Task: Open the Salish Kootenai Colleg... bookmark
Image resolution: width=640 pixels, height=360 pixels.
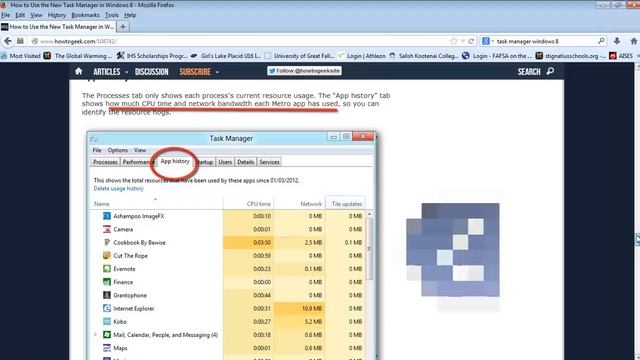Action: click(x=424, y=56)
